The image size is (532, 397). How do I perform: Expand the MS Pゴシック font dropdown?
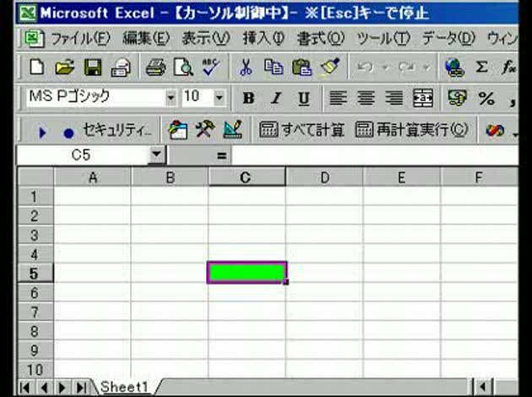(171, 98)
